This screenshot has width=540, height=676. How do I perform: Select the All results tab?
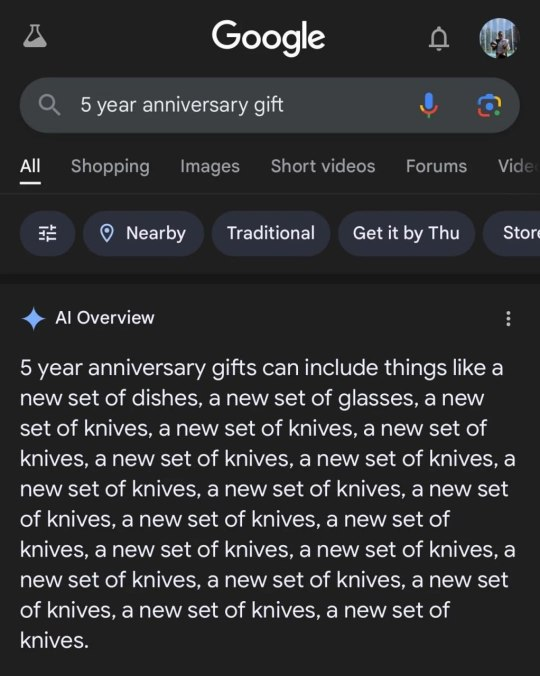coord(30,166)
